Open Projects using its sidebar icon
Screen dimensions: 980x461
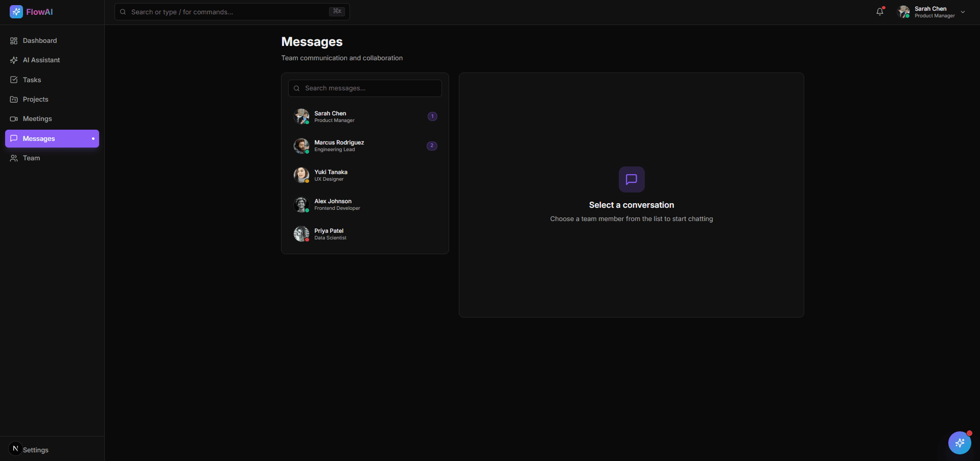[x=13, y=99]
